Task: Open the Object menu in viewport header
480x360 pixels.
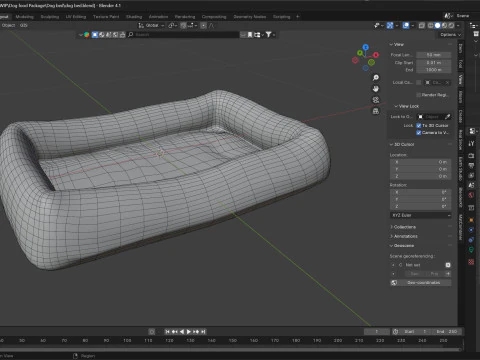Action: (x=8, y=25)
